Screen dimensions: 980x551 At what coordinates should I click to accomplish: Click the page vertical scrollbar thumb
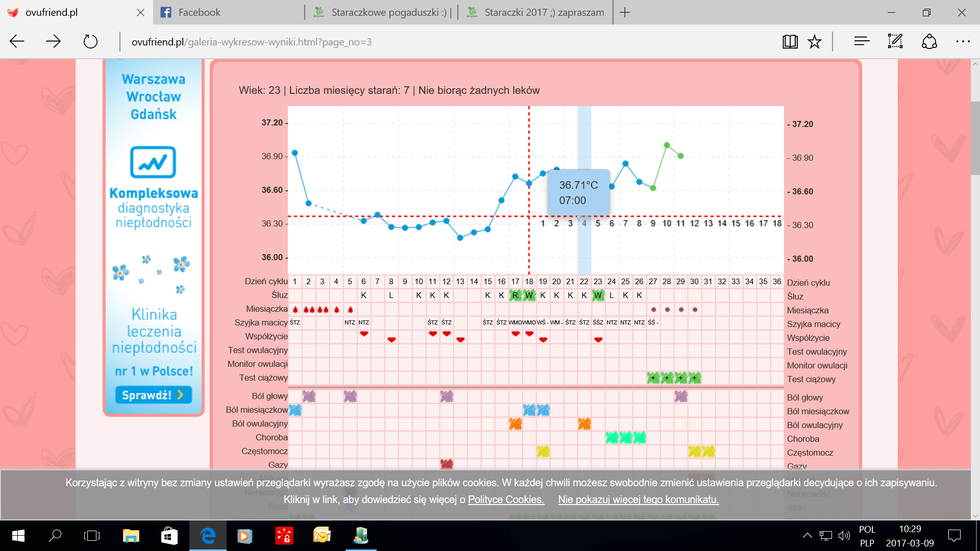[x=975, y=138]
